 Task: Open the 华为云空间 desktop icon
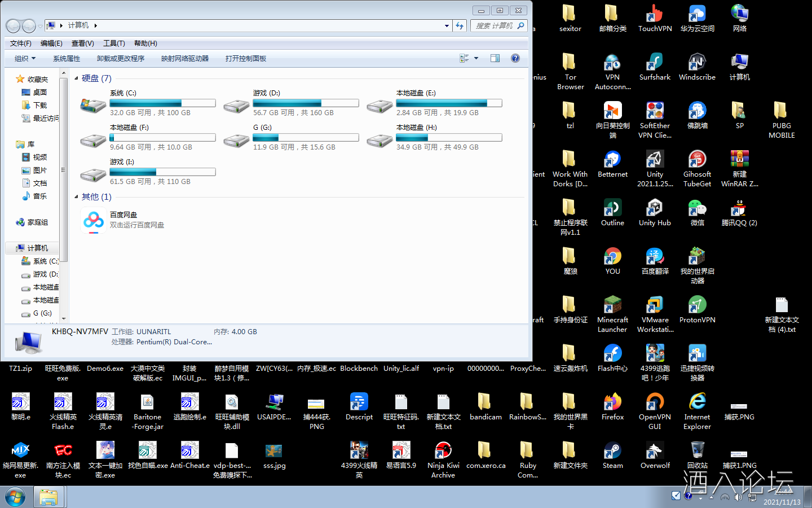pyautogui.click(x=697, y=17)
